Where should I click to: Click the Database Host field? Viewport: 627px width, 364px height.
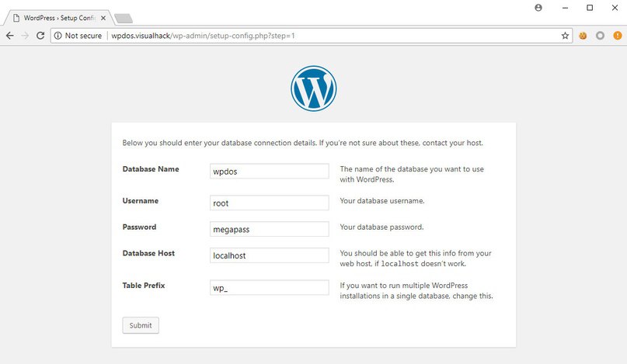tap(270, 255)
